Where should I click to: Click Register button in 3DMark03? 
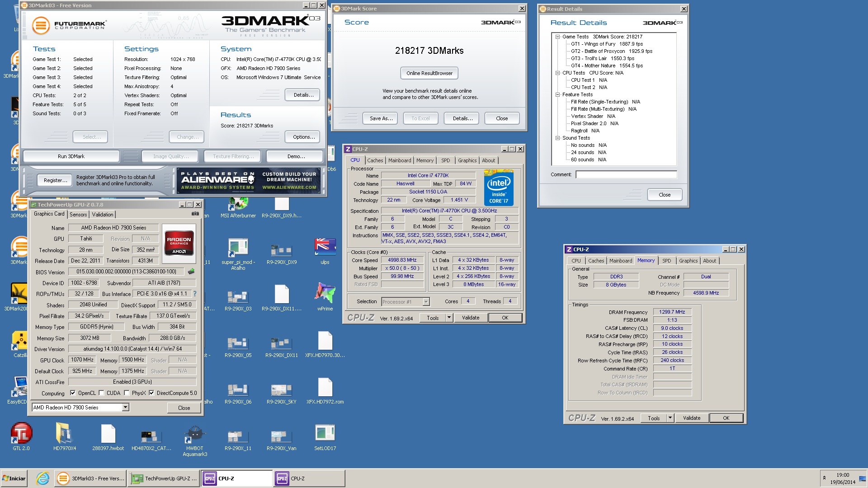coord(55,180)
